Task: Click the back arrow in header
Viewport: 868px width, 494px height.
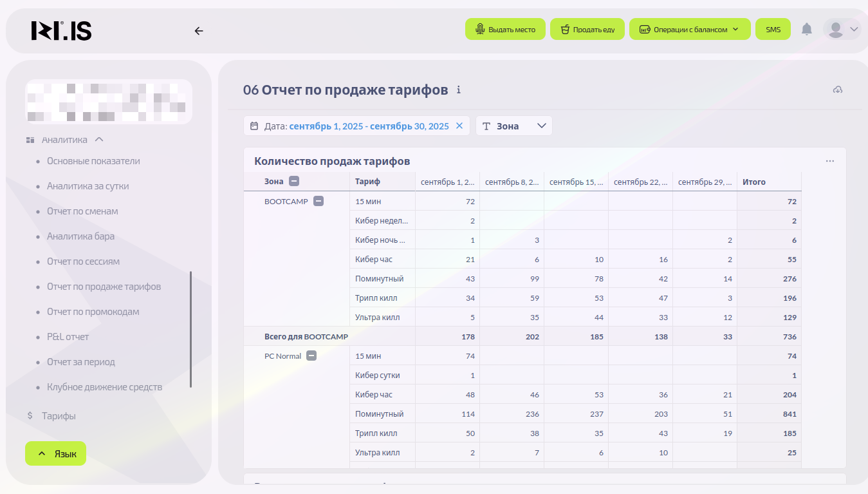Action: click(199, 30)
